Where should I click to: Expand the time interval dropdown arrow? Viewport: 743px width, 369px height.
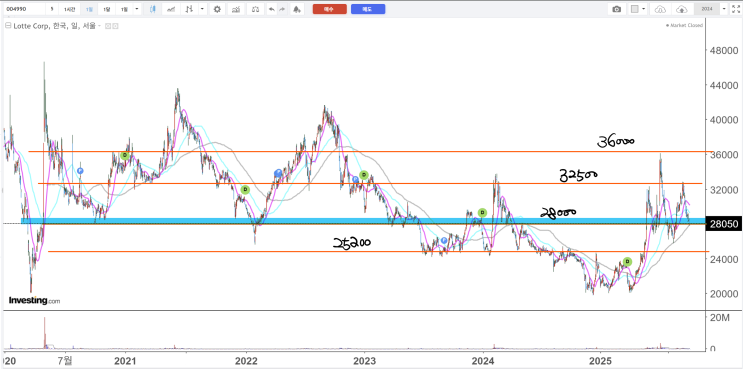coord(137,9)
